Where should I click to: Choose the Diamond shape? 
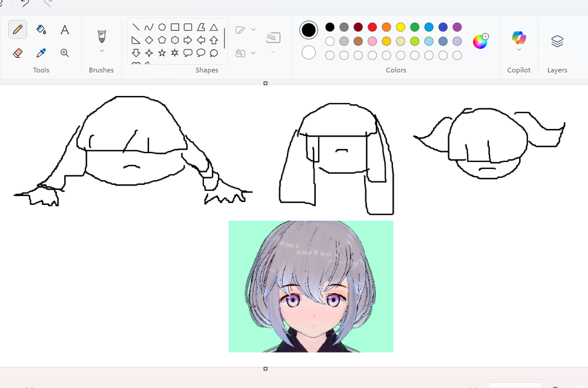tap(149, 40)
